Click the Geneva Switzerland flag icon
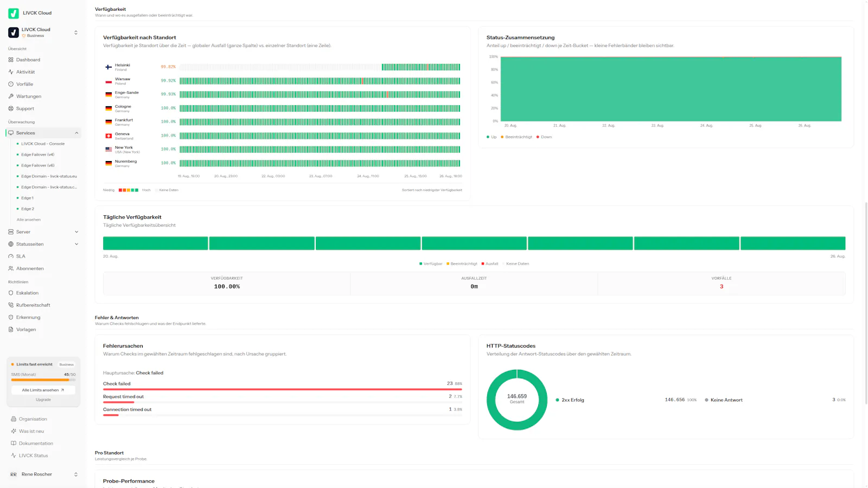Viewport: 868px width, 488px height. 108,136
